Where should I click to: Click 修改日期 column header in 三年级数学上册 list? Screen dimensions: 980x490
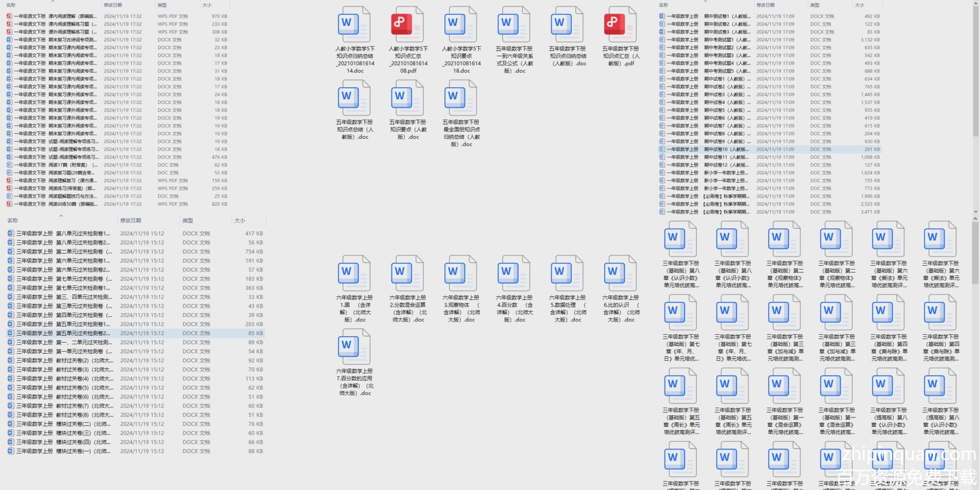click(131, 220)
